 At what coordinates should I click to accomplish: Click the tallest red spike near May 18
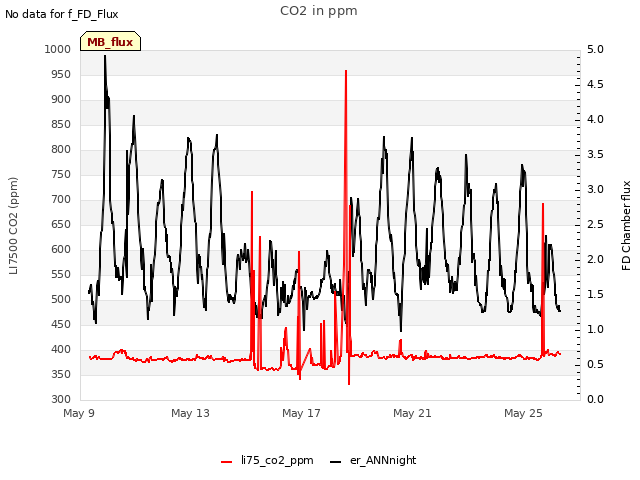346,72
